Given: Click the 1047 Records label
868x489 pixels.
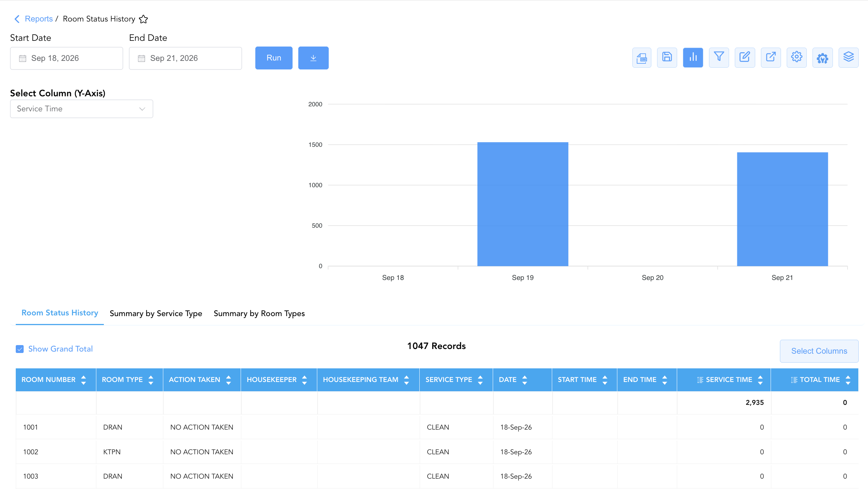Looking at the screenshot, I should (x=437, y=346).
